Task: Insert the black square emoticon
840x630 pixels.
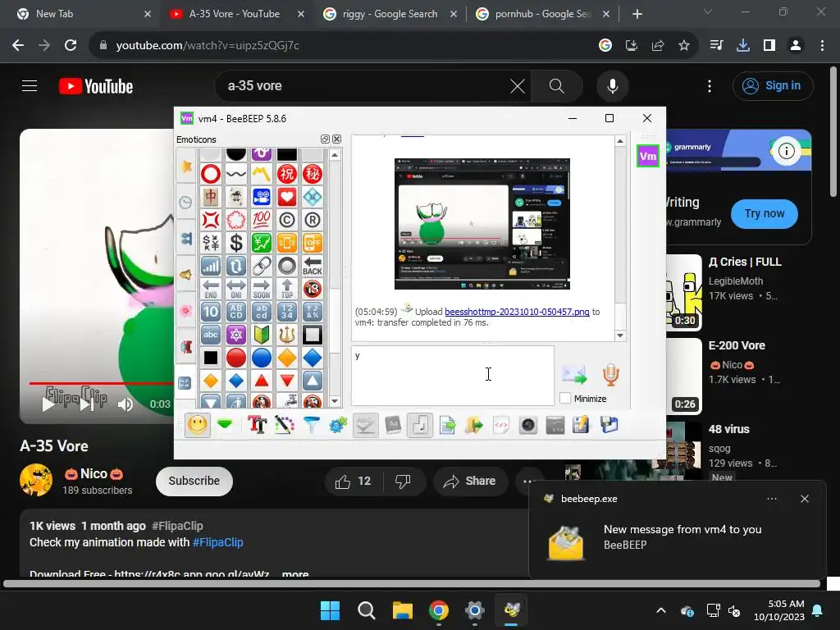Action: pyautogui.click(x=211, y=358)
